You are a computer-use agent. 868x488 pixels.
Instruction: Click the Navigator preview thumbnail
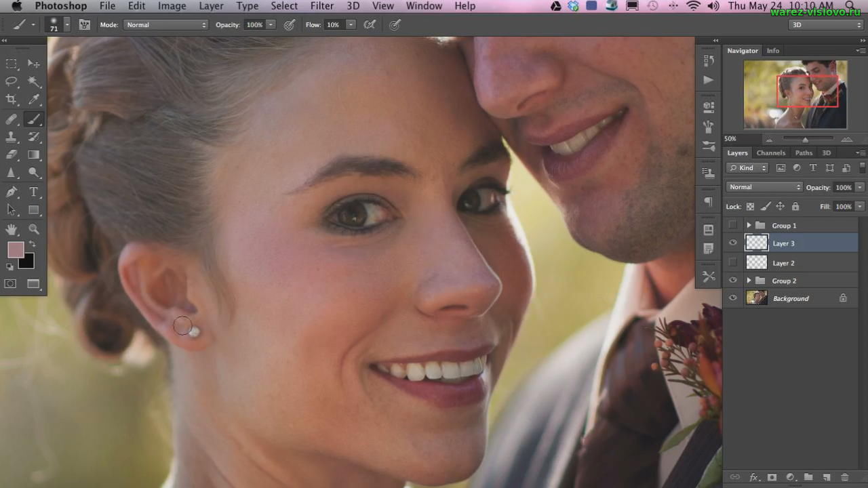[795, 94]
